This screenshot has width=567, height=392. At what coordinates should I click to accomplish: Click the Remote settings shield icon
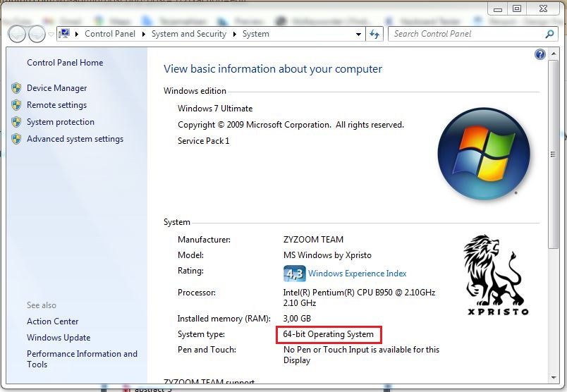coord(16,105)
